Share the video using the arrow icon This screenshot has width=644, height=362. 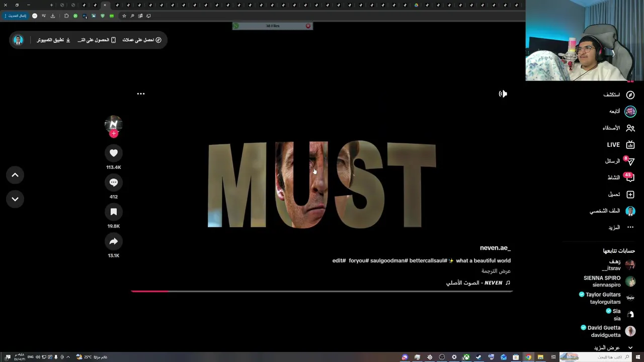114,241
